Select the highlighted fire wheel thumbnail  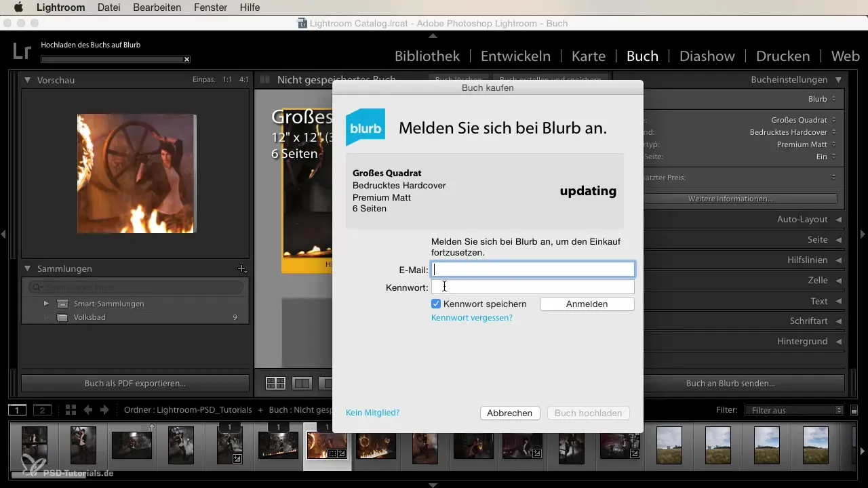pyautogui.click(x=328, y=446)
